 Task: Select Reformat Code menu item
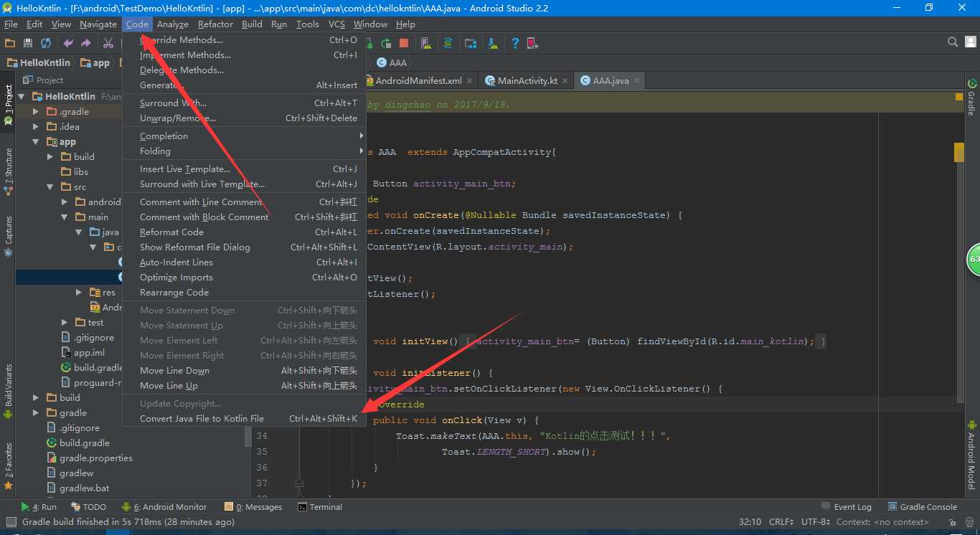click(x=244, y=232)
